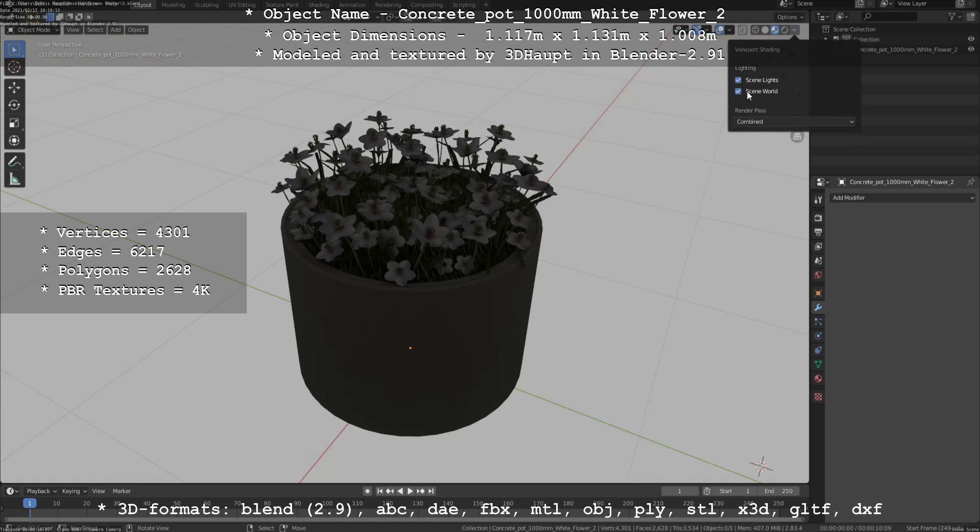Hide Collection with its eye icon
This screenshot has height=532, width=980.
click(971, 39)
